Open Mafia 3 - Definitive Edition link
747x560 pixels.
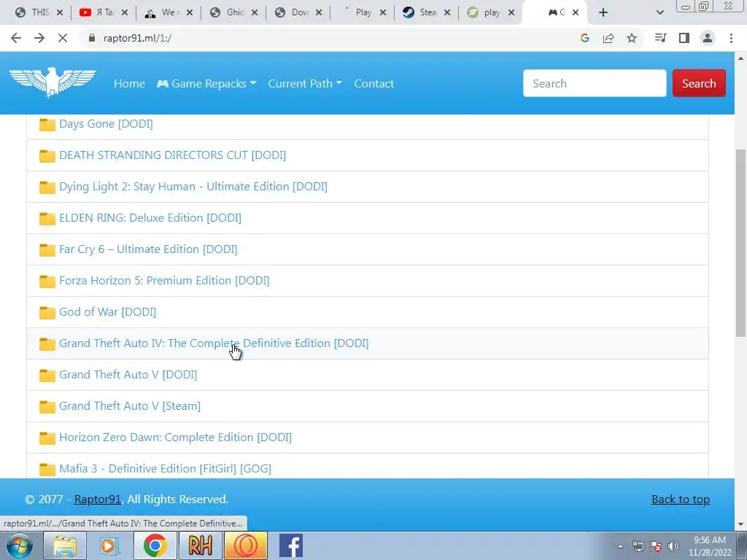(x=166, y=469)
